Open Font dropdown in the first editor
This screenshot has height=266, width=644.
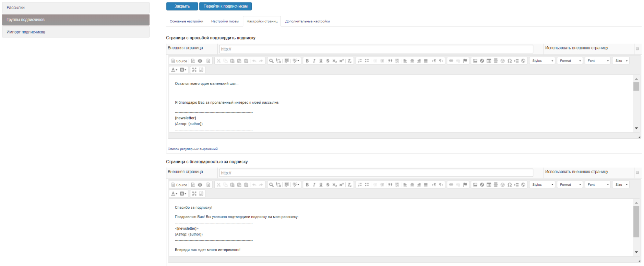pyautogui.click(x=598, y=61)
